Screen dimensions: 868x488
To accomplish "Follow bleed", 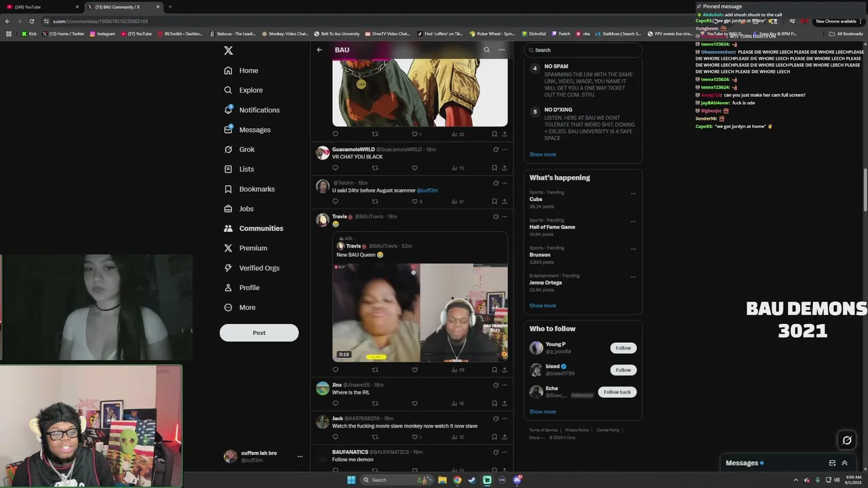I will coord(623,370).
